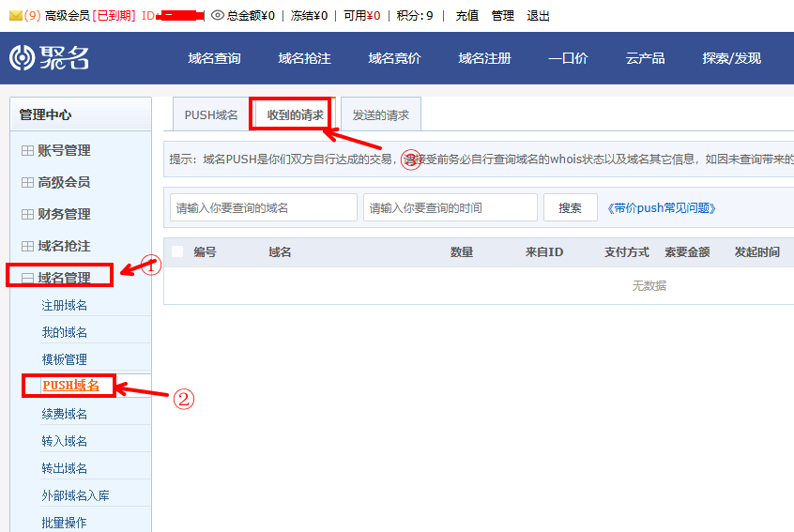794x532 pixels.
Task: Open 转出域名 in the sidebar
Action: [65, 468]
